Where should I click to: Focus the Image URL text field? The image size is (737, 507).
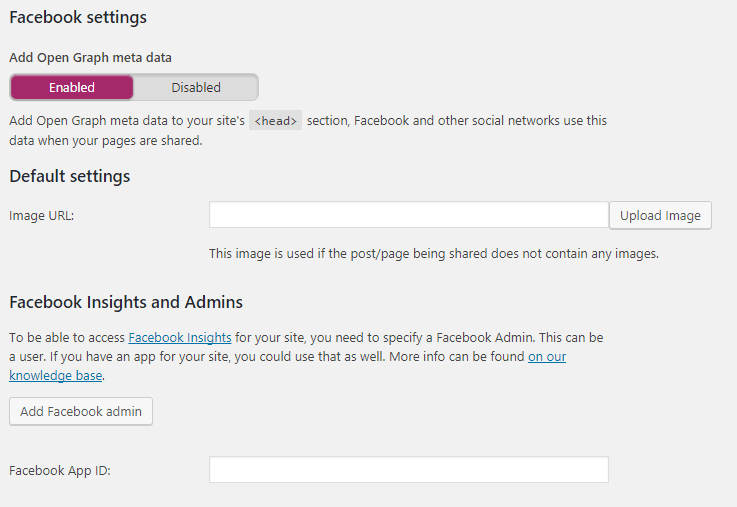pos(408,215)
